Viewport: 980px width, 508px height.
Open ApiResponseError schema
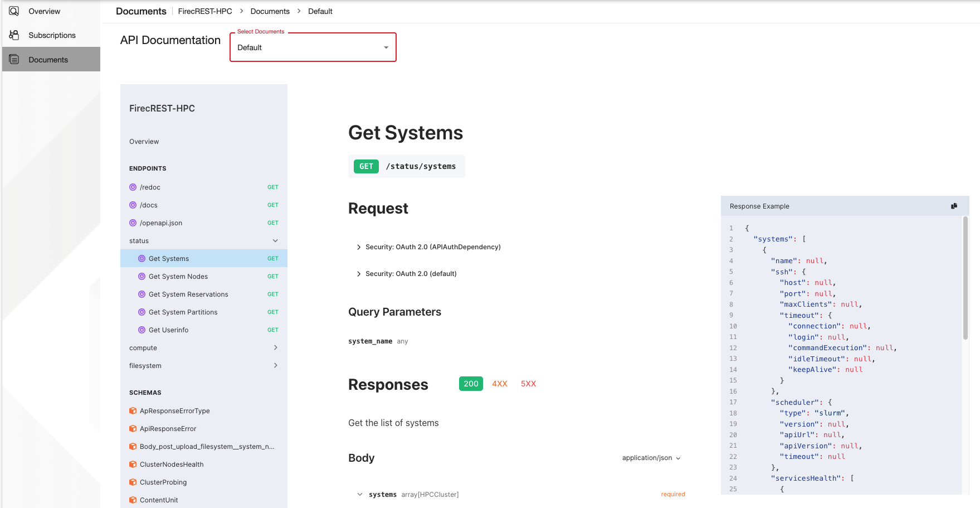[203, 429]
